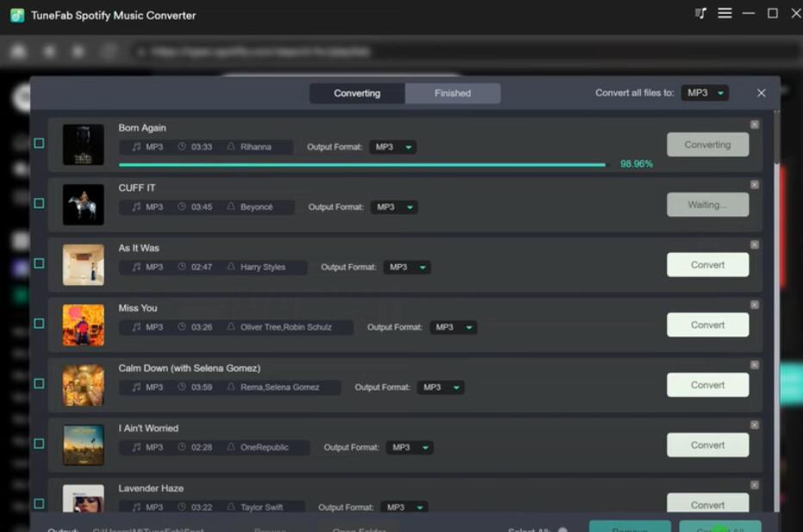Remove CUFF IT from the list
The height and width of the screenshot is (532, 803).
point(755,185)
